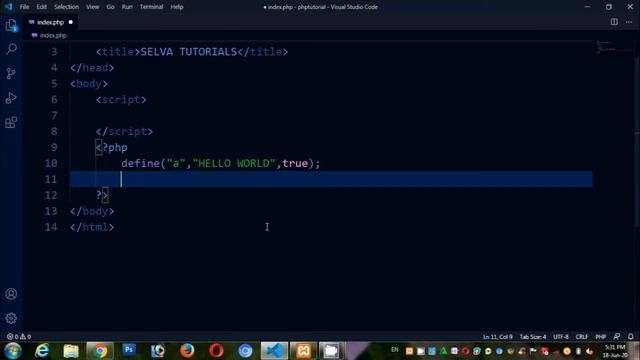Change CRLF end of line sequence
Screen dimensions: 640x360
tap(582, 337)
